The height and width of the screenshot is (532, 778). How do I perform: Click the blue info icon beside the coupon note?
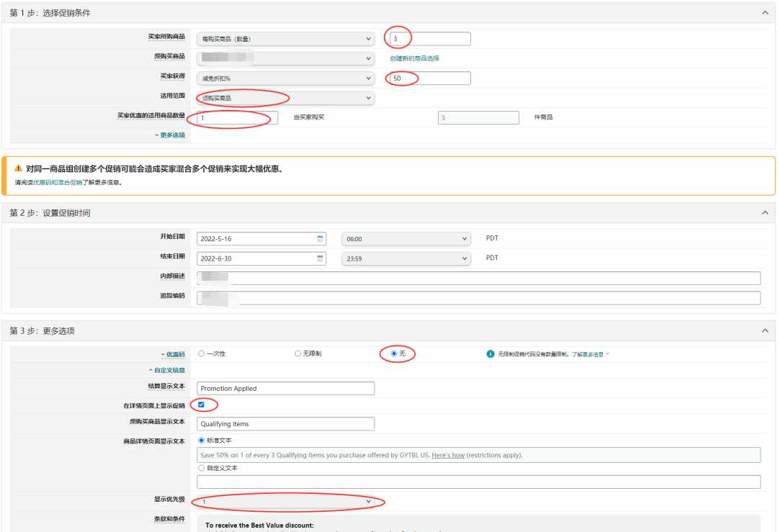coord(491,354)
